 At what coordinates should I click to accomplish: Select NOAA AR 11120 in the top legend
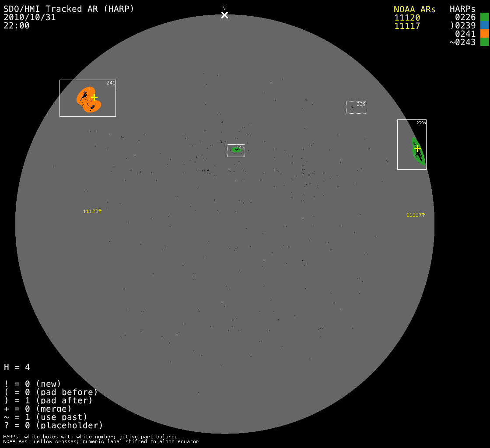tap(407, 17)
